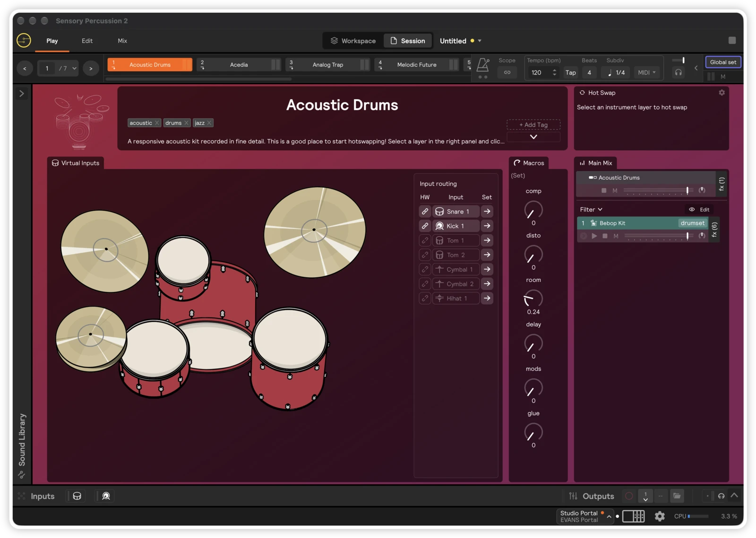
Task: Expand the kit description chevron
Action: pos(533,137)
